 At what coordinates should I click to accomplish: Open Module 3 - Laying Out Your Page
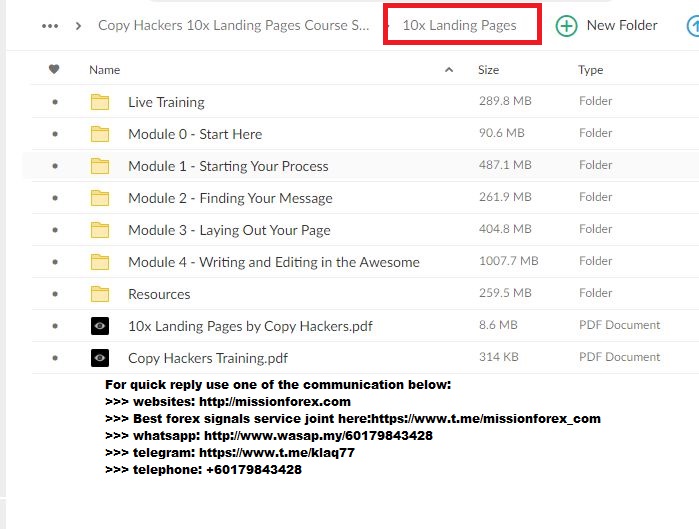229,230
